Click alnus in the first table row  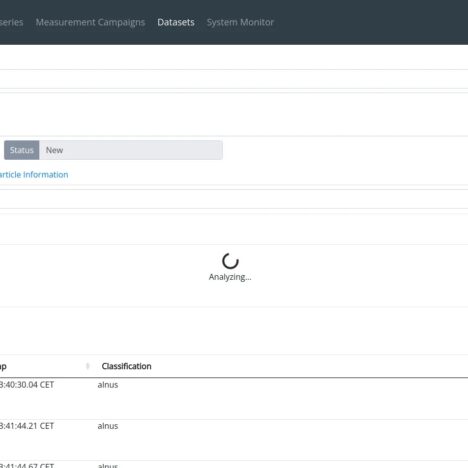point(108,385)
